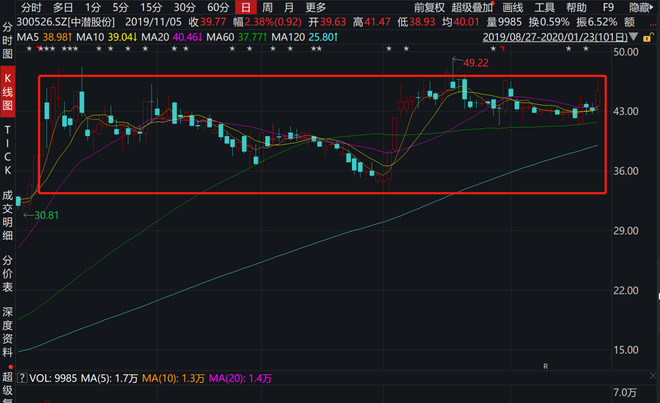The height and width of the screenshot is (403, 660).
Task: Expand the date range dropdown triangle
Action: coord(633,37)
